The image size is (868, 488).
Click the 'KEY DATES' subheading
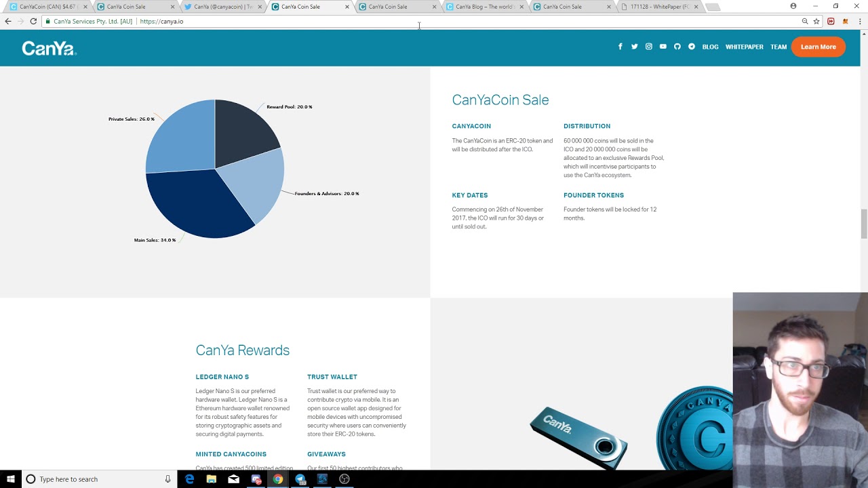coord(470,195)
